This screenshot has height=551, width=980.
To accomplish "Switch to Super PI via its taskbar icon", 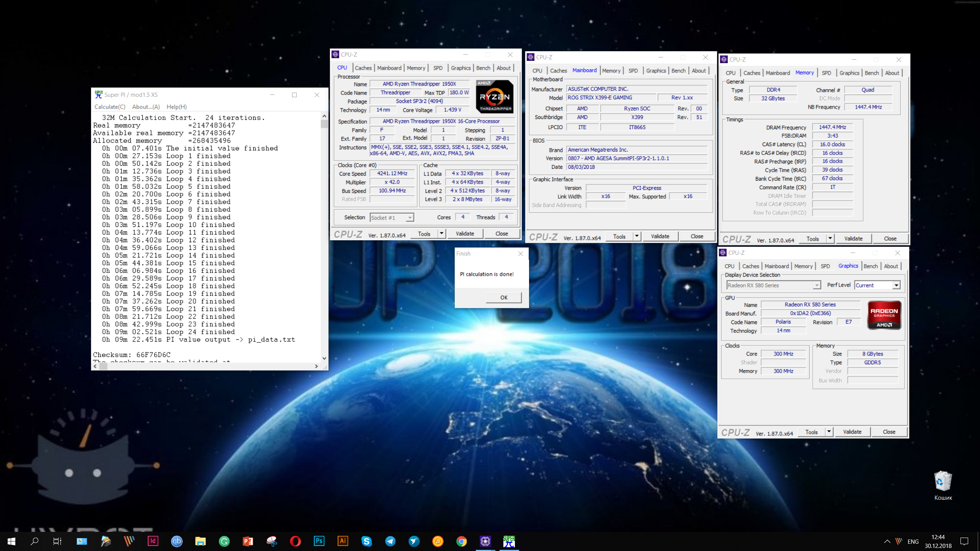I will [509, 541].
